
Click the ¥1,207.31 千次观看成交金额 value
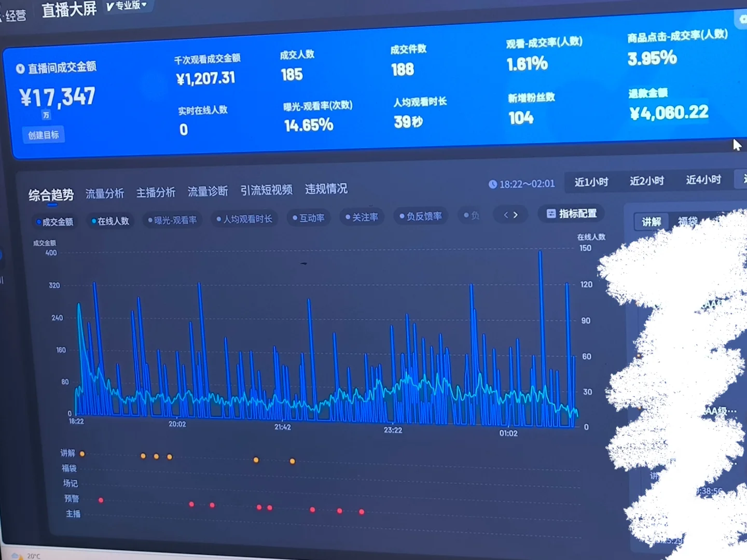point(206,79)
